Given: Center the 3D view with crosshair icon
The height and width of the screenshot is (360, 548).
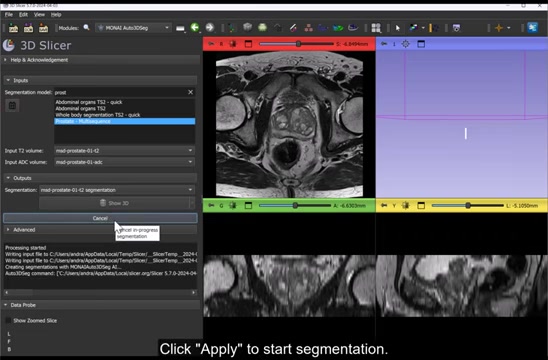Looking at the screenshot, I should (x=405, y=44).
